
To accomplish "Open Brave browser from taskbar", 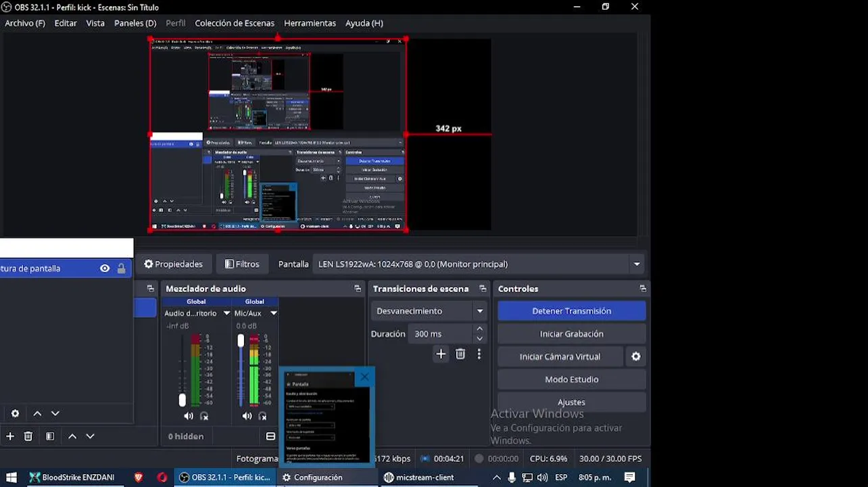I will (x=139, y=478).
